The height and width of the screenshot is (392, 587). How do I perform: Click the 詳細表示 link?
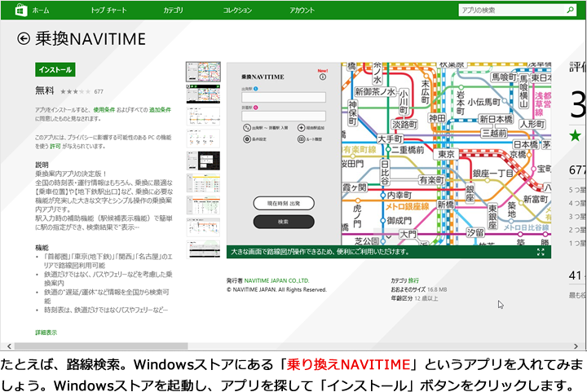(46, 333)
